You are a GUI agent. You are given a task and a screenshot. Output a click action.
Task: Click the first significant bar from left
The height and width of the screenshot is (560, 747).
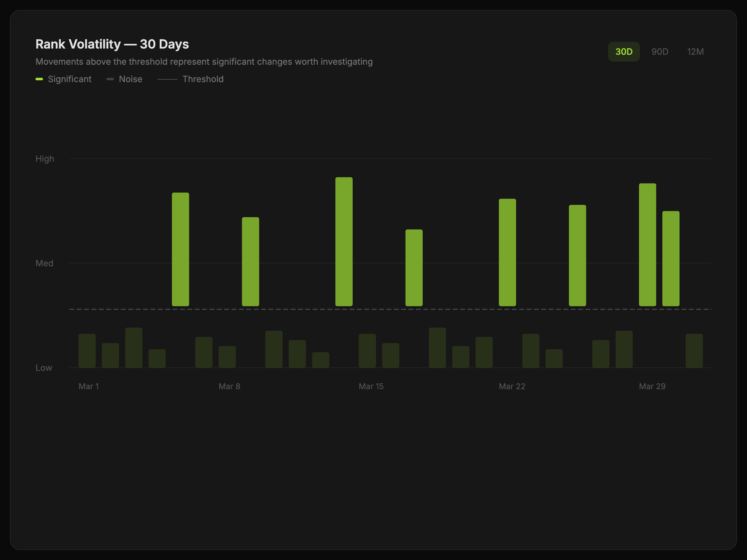click(x=180, y=249)
